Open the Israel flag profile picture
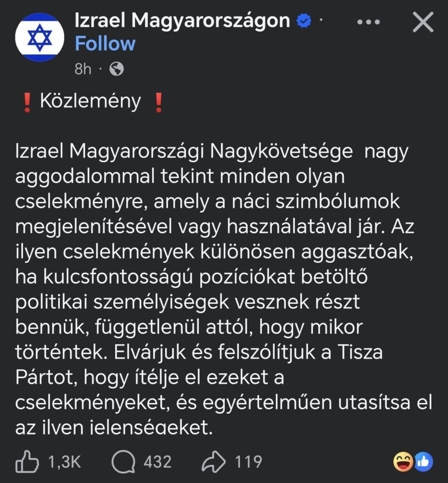 point(41,36)
